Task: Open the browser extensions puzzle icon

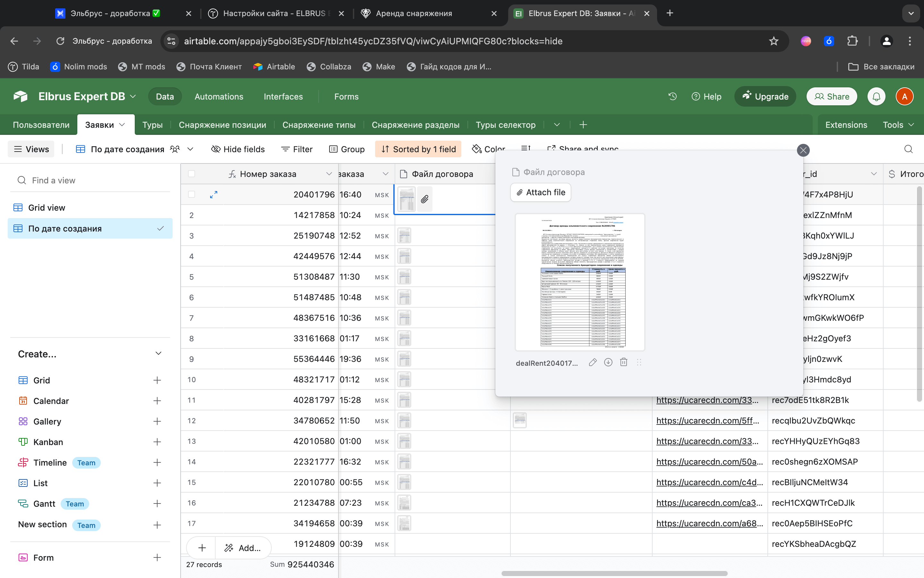Action: (x=852, y=41)
